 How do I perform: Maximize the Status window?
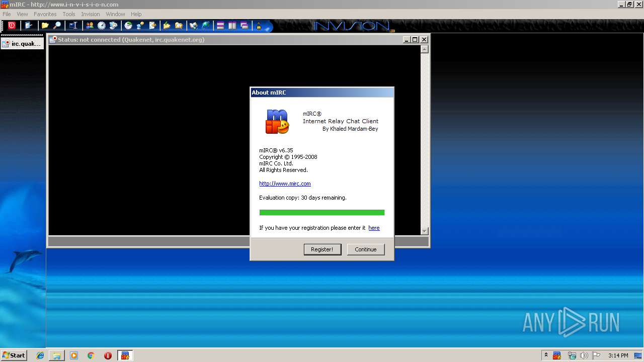pyautogui.click(x=415, y=39)
